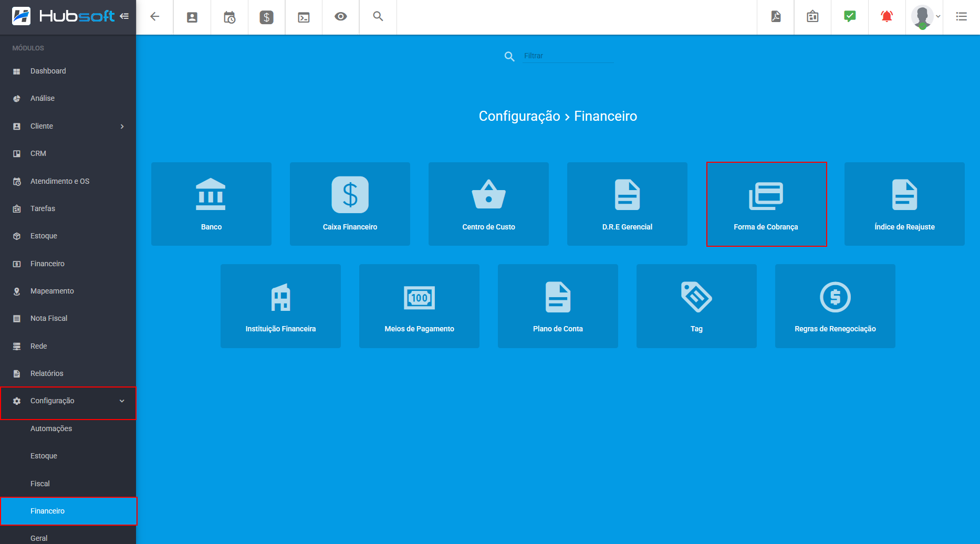Click the back arrow in top toolbar

(x=154, y=17)
